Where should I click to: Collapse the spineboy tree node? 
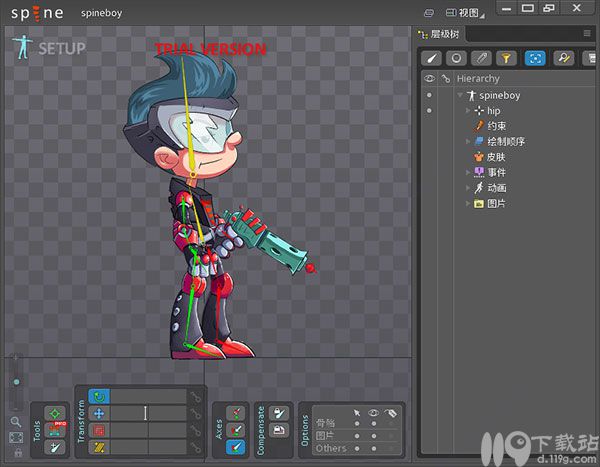tap(460, 95)
